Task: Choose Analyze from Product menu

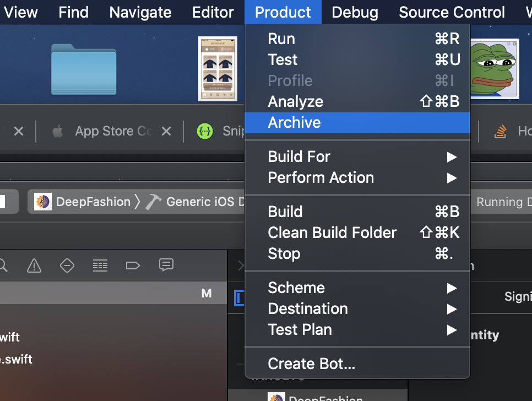Action: click(x=357, y=101)
